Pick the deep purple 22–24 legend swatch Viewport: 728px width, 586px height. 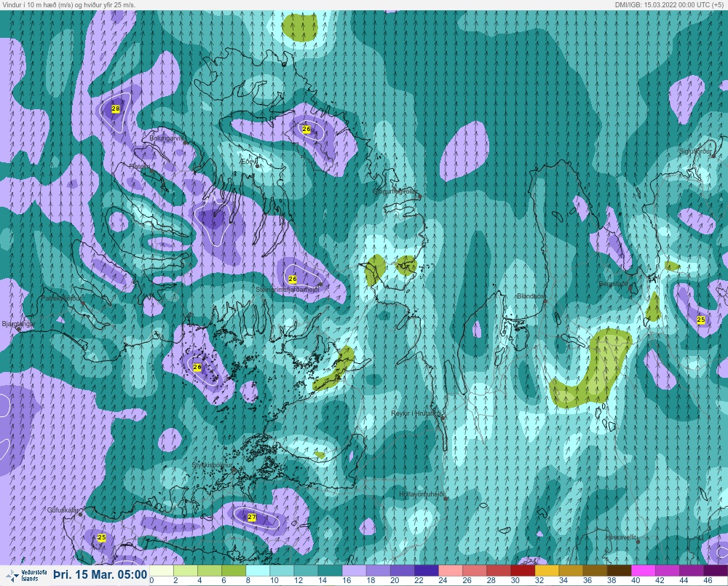point(427,571)
